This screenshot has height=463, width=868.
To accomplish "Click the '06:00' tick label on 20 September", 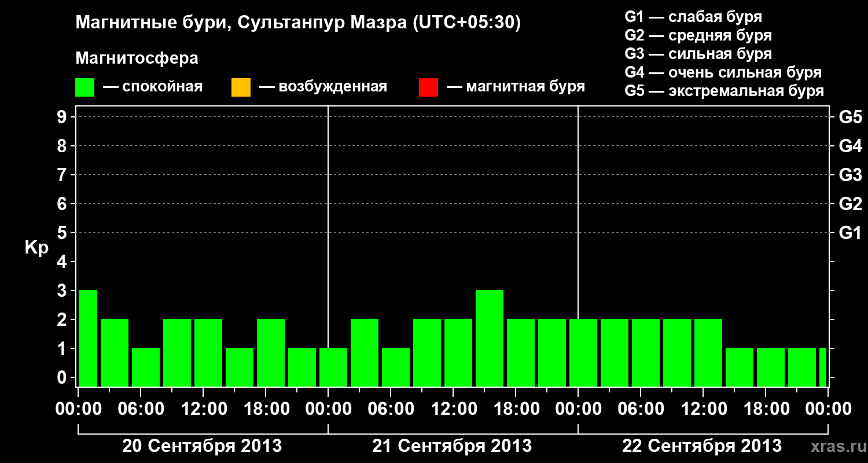I will (x=141, y=409).
